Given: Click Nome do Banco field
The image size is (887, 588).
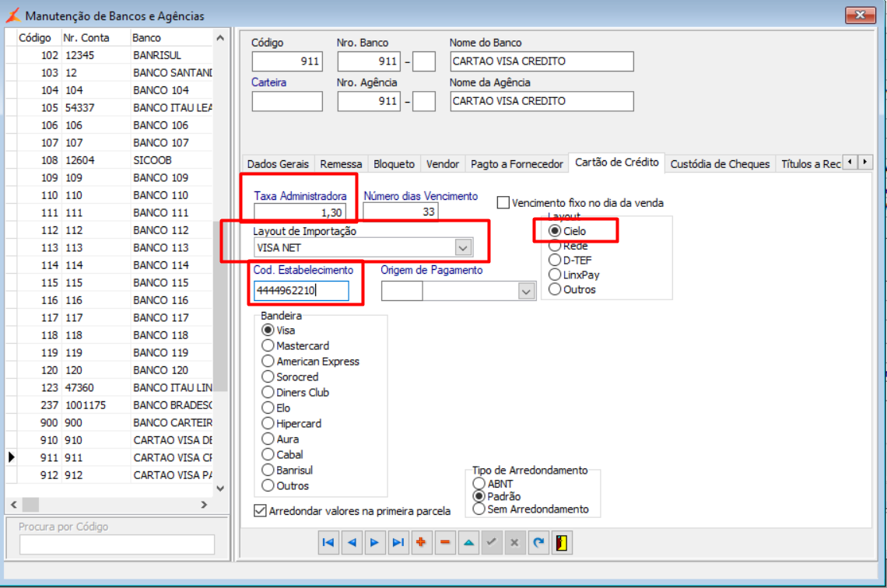Looking at the screenshot, I should click(x=542, y=61).
